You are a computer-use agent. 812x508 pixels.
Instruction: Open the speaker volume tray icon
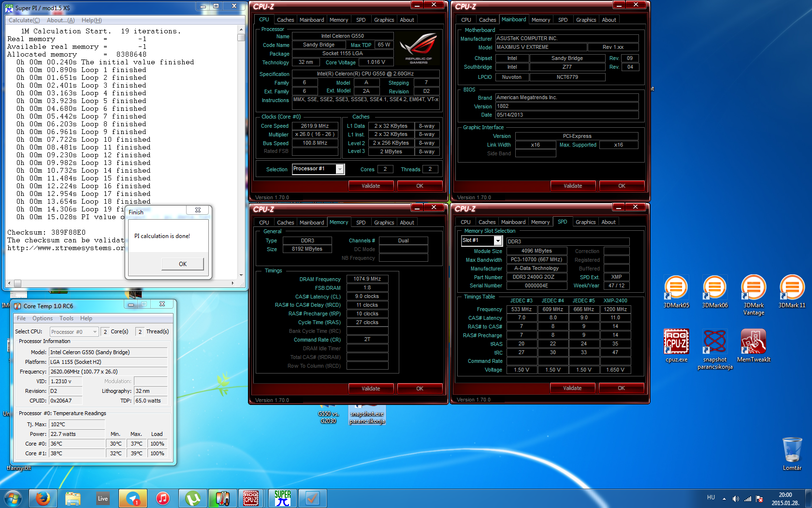(x=736, y=499)
